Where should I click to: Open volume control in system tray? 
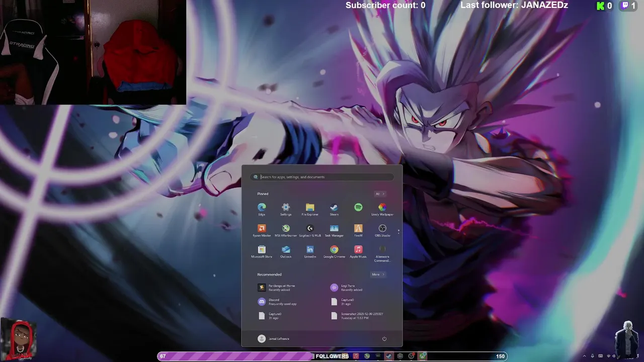coord(614,356)
